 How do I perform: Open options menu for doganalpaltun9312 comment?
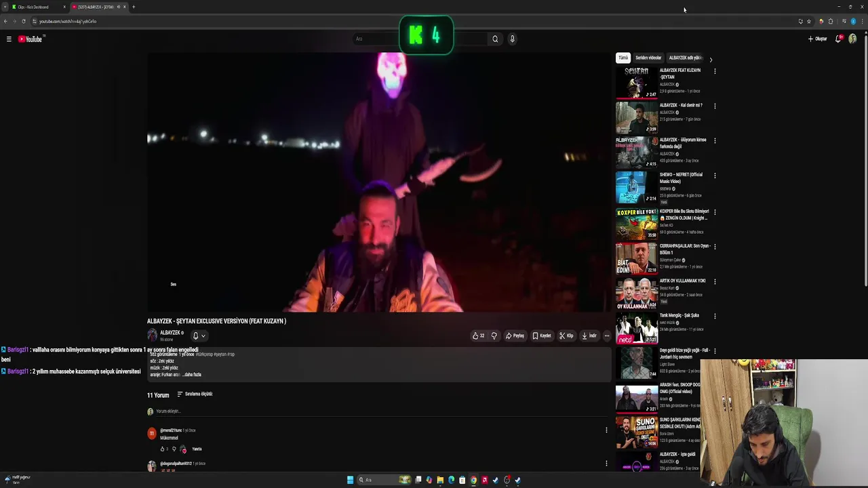click(606, 464)
